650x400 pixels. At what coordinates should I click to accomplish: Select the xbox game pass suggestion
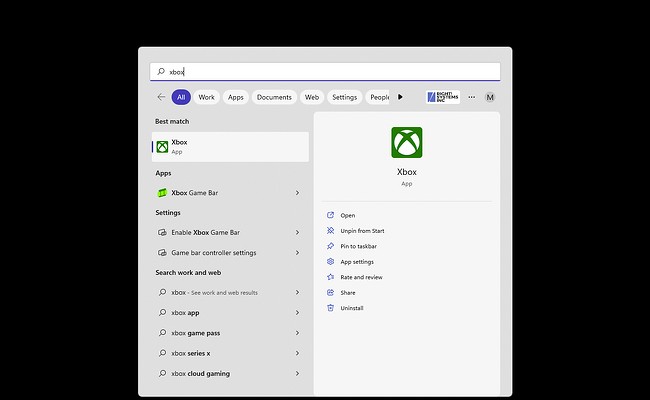point(230,333)
